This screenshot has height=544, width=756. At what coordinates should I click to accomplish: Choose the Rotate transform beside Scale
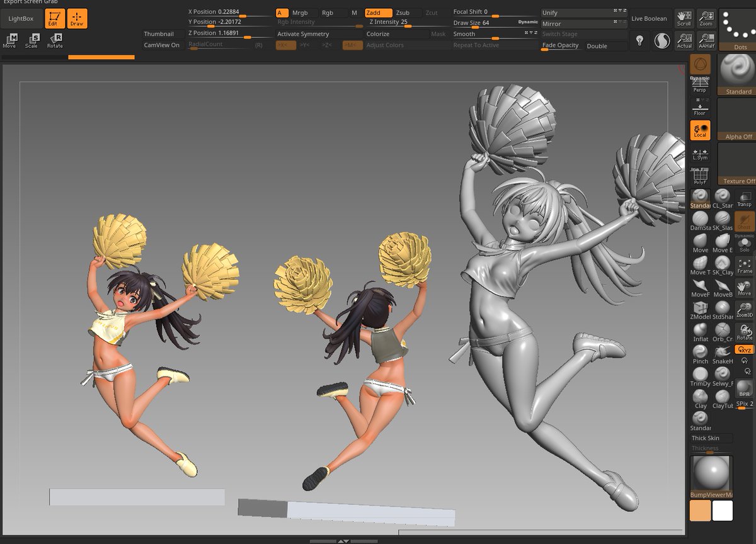point(55,41)
